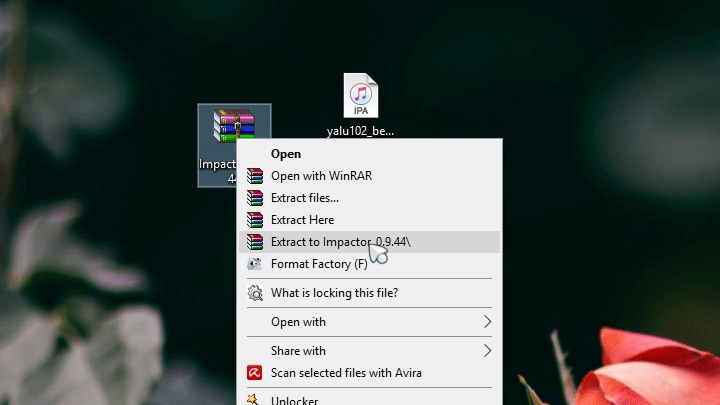
Task: Click the yalu102_be... file name label
Action: [x=360, y=131]
